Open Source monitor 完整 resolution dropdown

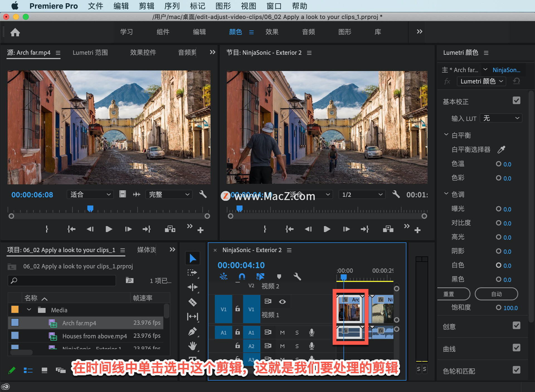click(169, 194)
